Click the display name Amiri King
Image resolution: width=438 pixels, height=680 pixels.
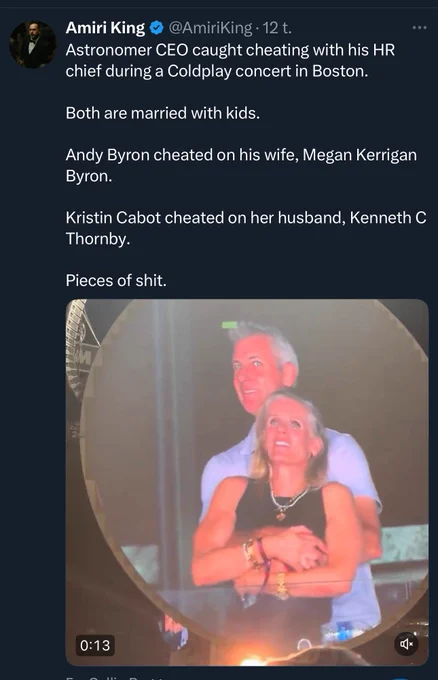pyautogui.click(x=105, y=28)
